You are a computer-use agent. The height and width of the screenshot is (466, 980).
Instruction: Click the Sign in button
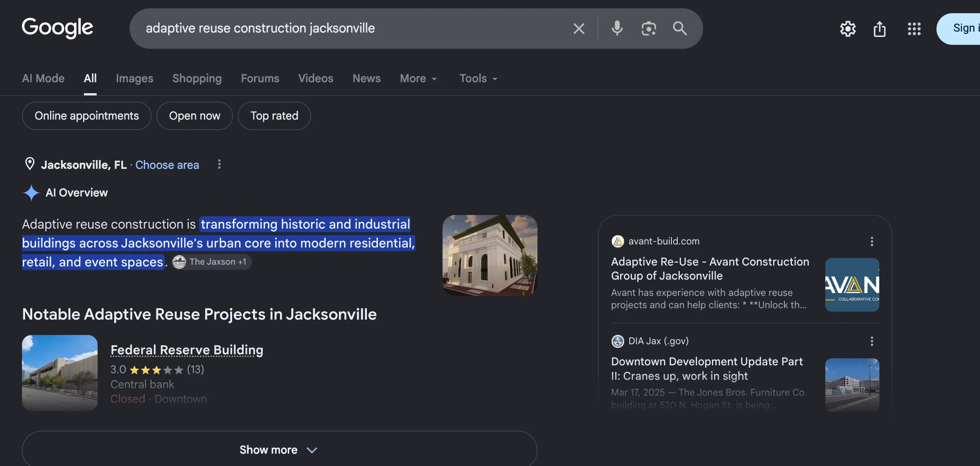(958, 29)
